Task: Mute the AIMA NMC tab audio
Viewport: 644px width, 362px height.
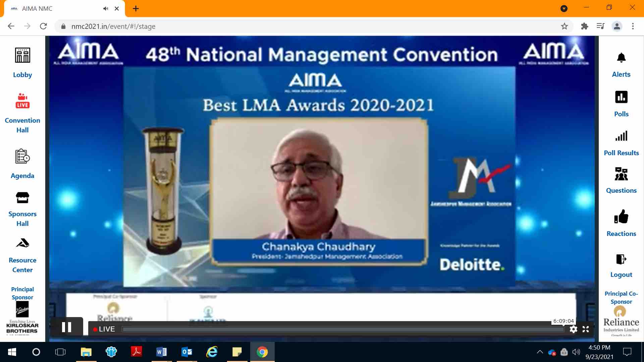Action: click(x=106, y=9)
